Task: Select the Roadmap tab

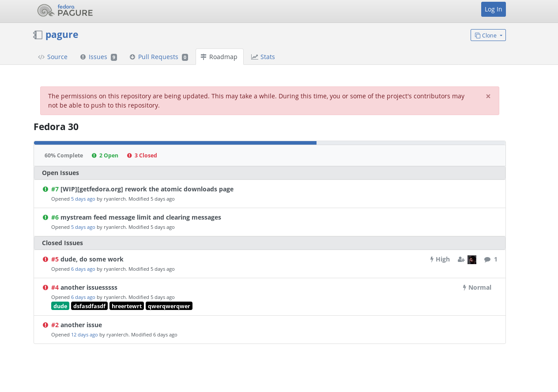Action: coord(219,57)
